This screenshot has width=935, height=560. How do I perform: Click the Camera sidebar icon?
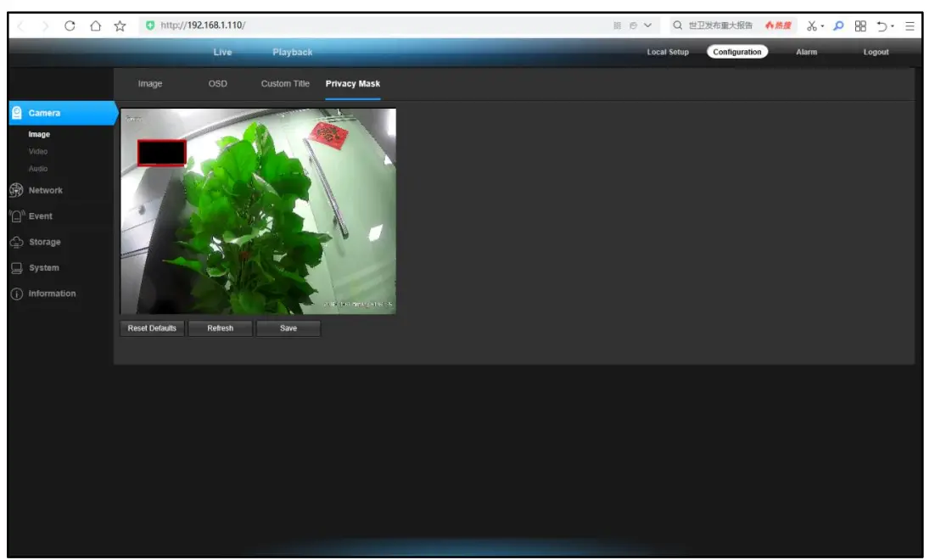[17, 113]
